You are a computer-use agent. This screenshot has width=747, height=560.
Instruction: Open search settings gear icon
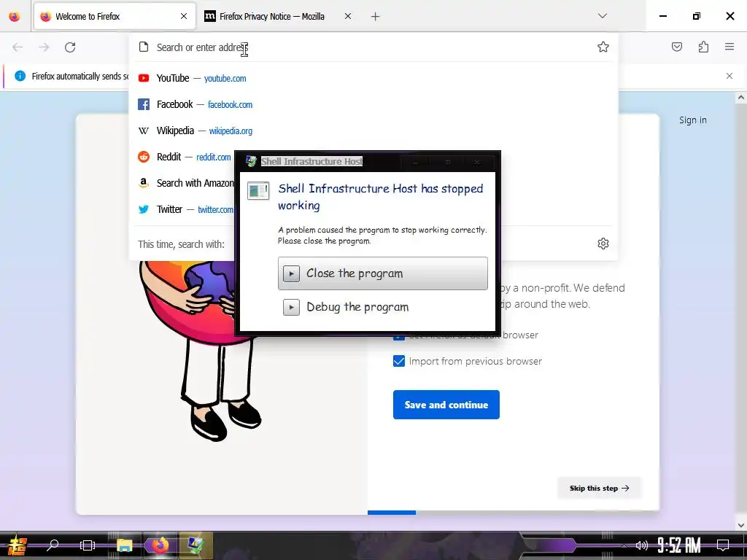tap(603, 244)
